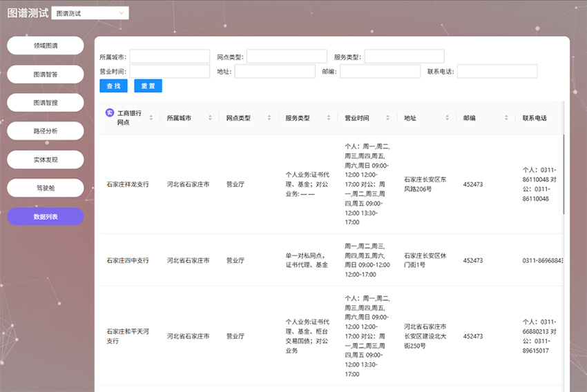Sort by 地址 column arrows
Viewport: 587px width, 392px height.
pos(447,118)
